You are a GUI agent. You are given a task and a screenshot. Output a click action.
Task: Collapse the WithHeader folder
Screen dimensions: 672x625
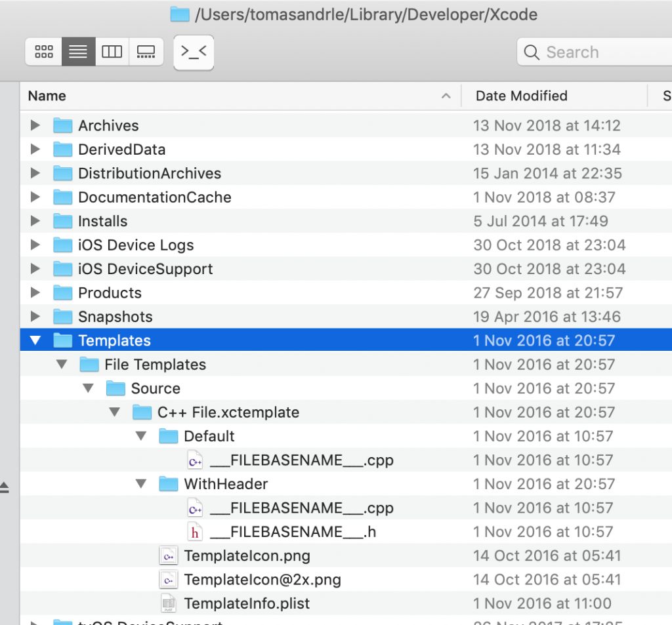(141, 484)
